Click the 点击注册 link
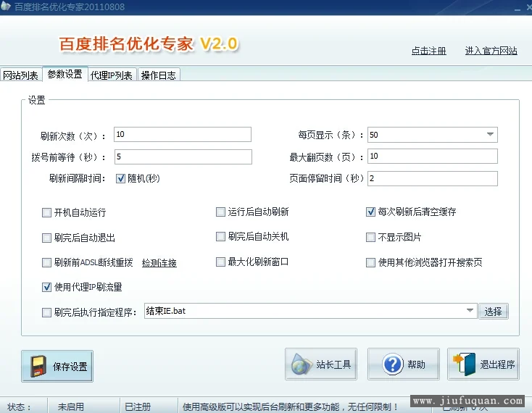532x413 pixels. click(x=428, y=51)
